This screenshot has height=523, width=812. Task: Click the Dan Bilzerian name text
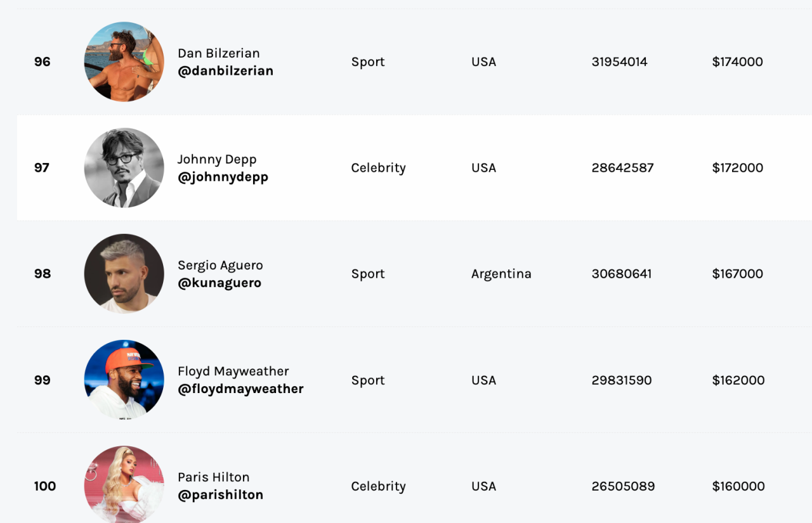[x=218, y=53]
